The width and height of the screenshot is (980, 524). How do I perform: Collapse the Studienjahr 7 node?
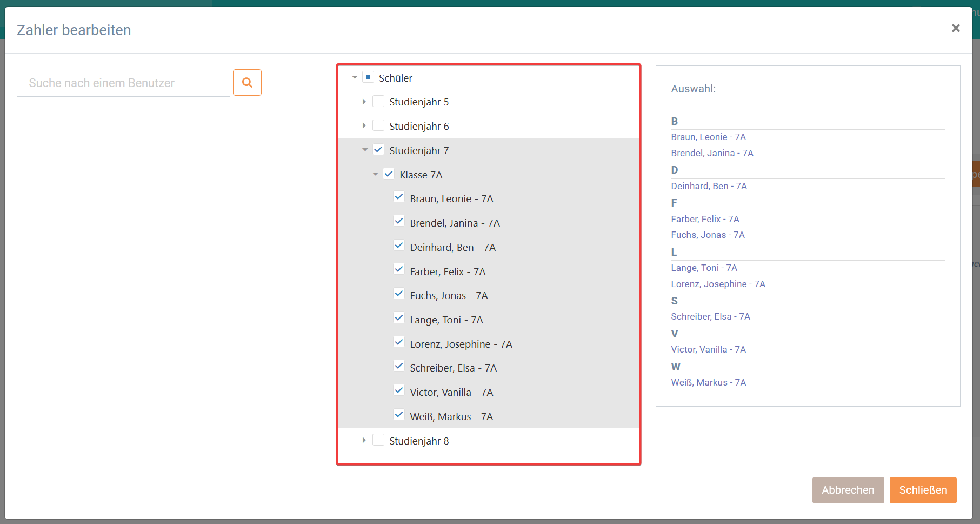[x=365, y=150]
